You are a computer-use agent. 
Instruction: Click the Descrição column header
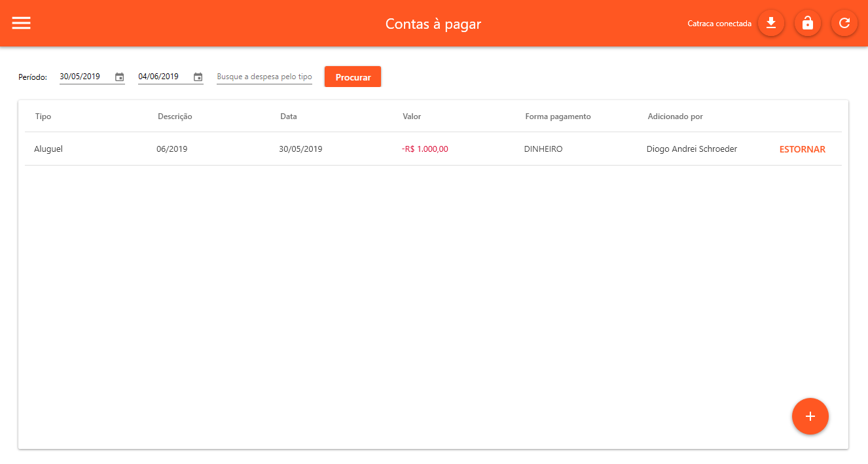click(x=175, y=116)
